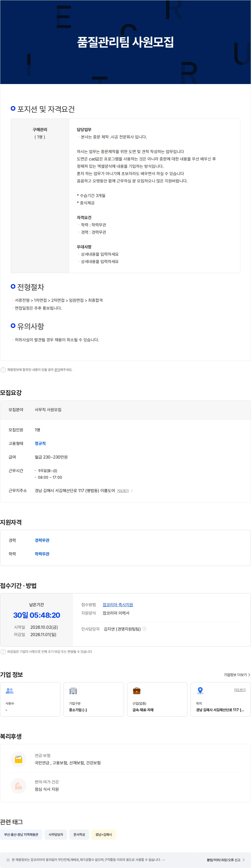Click the 경남 김해시 서김해산단로 117 location text
The width and height of the screenshot is (251, 868).
tap(220, 710)
